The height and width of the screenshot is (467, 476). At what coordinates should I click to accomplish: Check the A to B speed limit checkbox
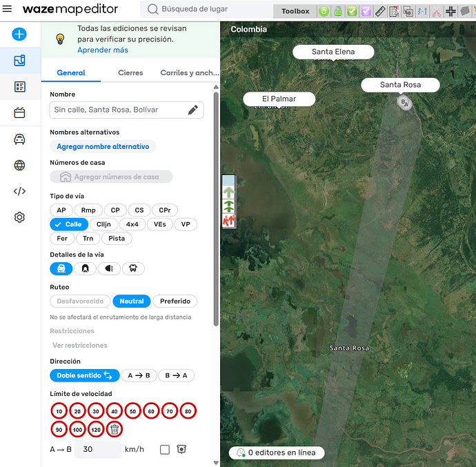tap(165, 449)
